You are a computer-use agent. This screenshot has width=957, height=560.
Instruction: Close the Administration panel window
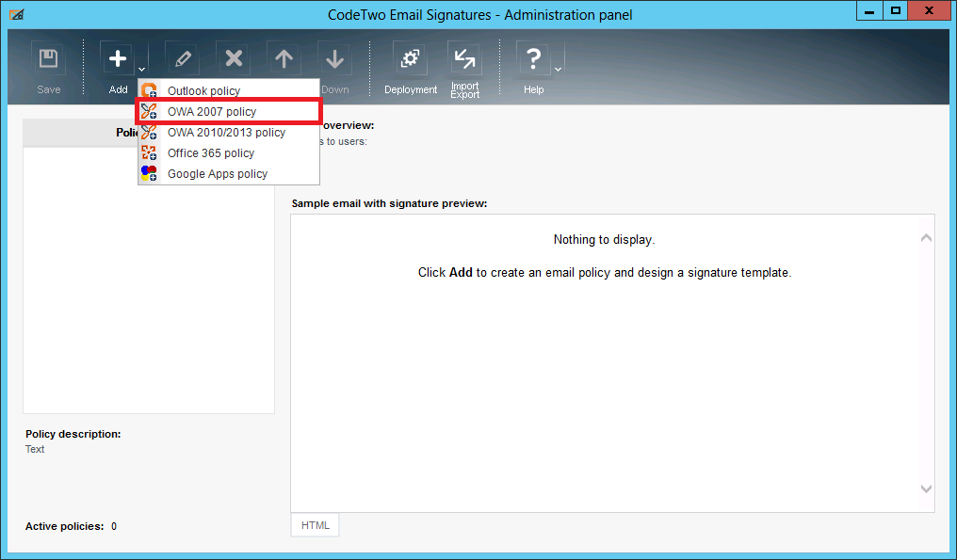(x=929, y=11)
